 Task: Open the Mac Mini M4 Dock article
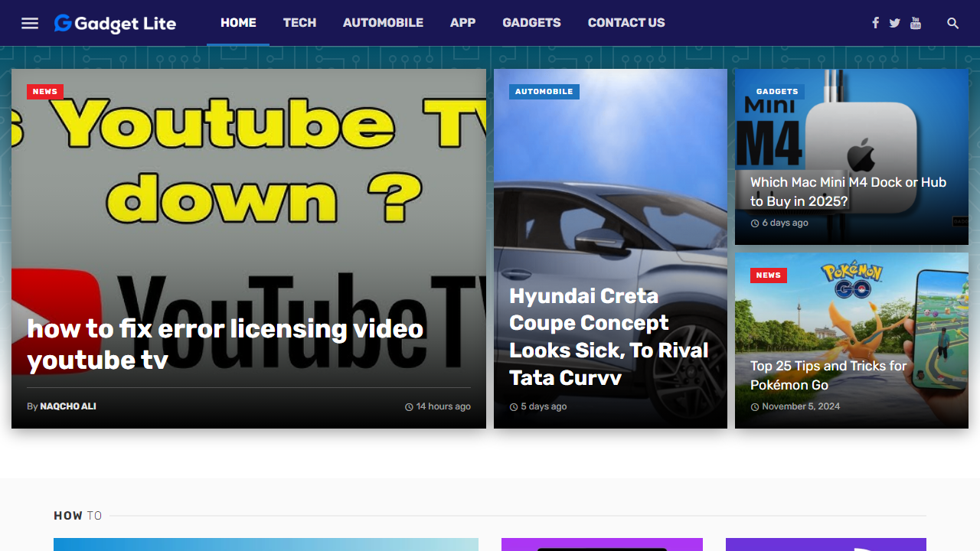(x=848, y=191)
